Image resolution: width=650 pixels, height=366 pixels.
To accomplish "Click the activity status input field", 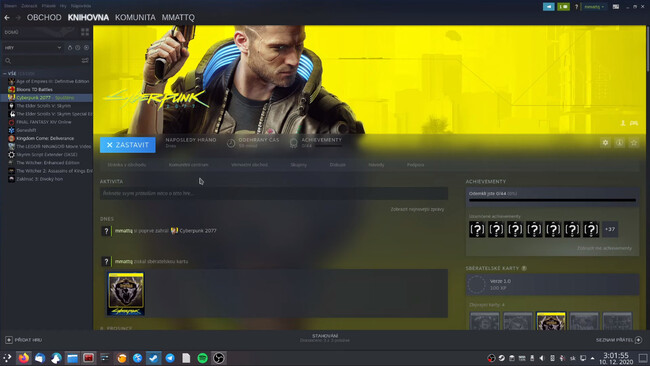I will click(x=274, y=193).
